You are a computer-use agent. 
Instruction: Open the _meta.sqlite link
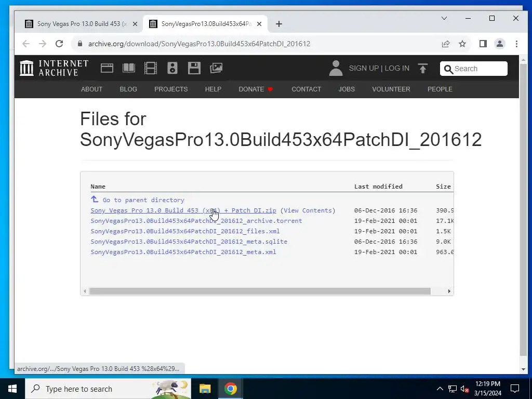tap(189, 242)
